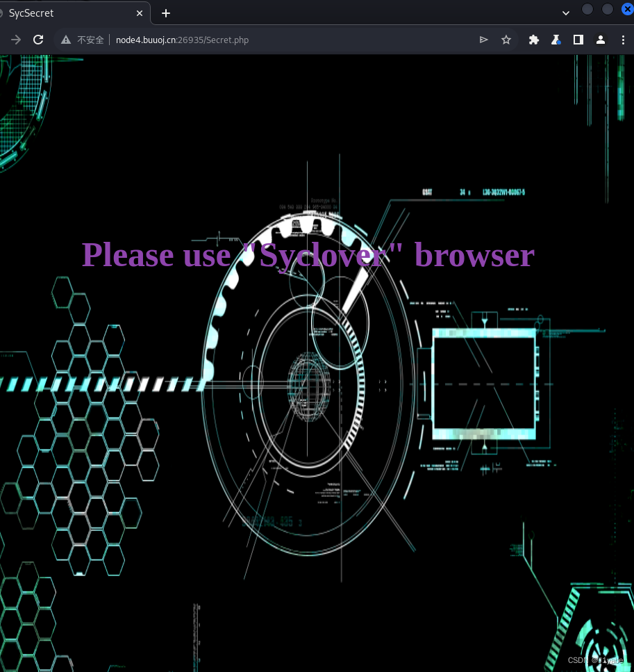Open the Chrome Labs flask icon
634x672 pixels.
click(x=556, y=40)
